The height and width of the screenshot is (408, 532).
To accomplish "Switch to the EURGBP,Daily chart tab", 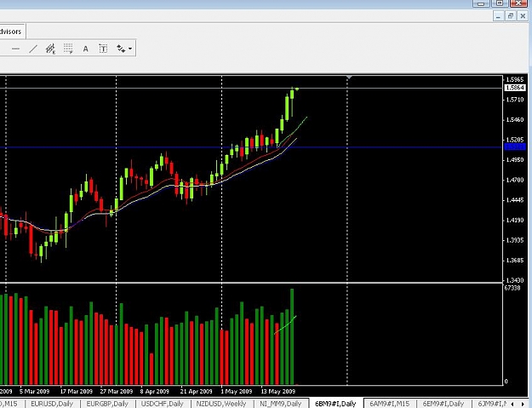I will (107, 404).
